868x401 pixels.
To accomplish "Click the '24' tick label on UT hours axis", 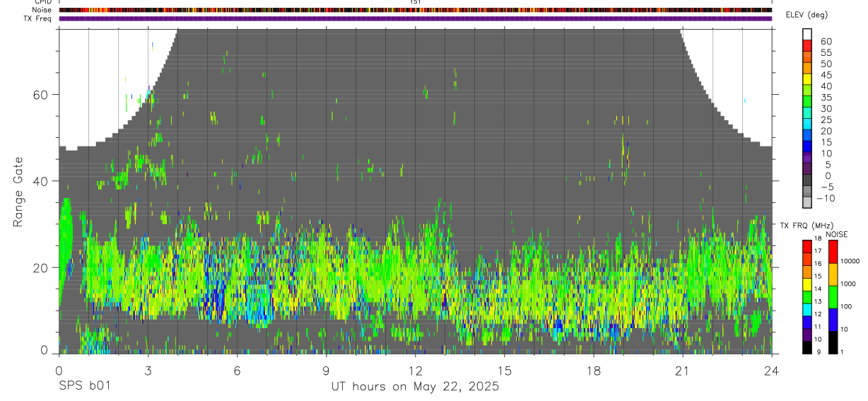I will click(x=771, y=371).
